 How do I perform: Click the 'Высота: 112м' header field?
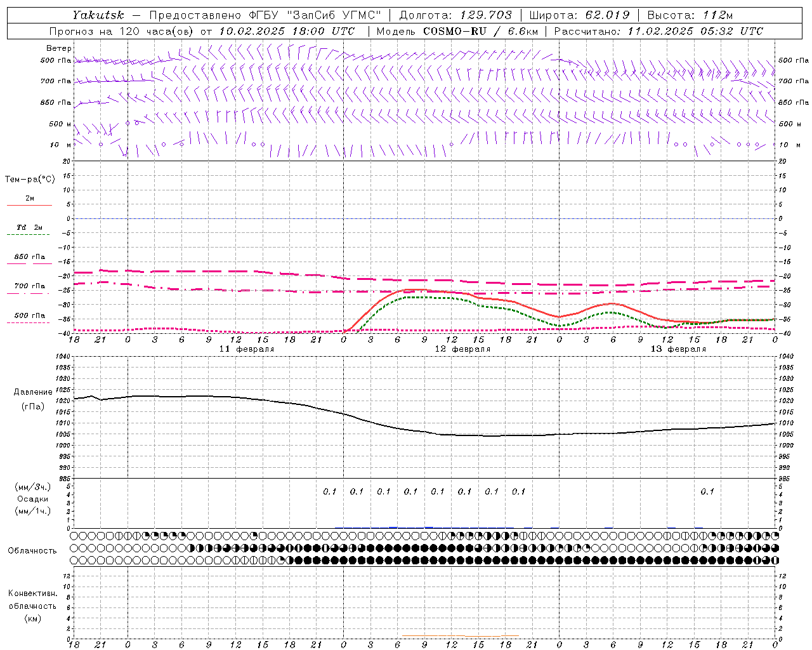tap(690, 15)
